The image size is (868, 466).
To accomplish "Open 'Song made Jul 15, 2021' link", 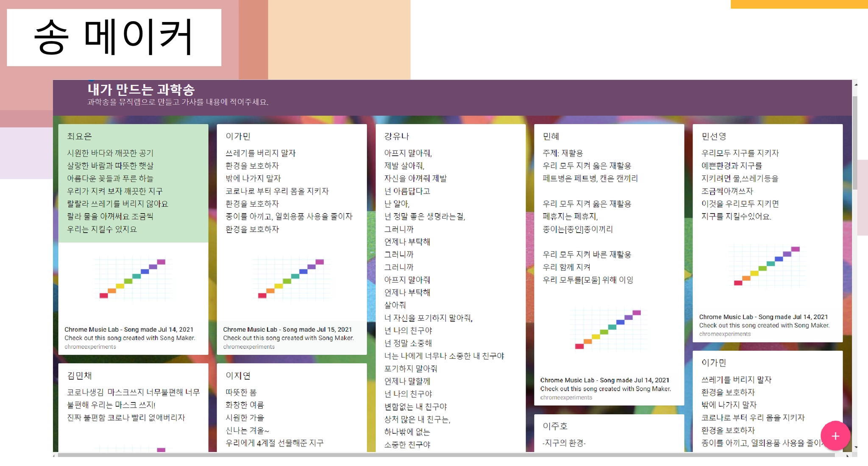I will pos(287,329).
